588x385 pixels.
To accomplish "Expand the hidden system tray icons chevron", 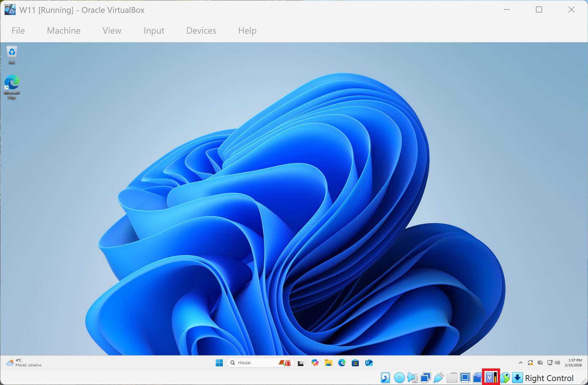I will click(520, 363).
